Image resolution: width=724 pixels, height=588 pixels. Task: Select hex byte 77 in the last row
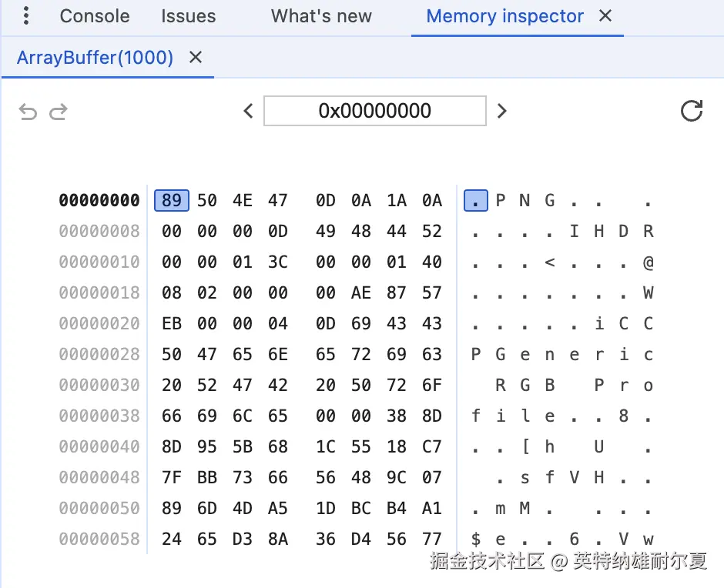click(432, 540)
